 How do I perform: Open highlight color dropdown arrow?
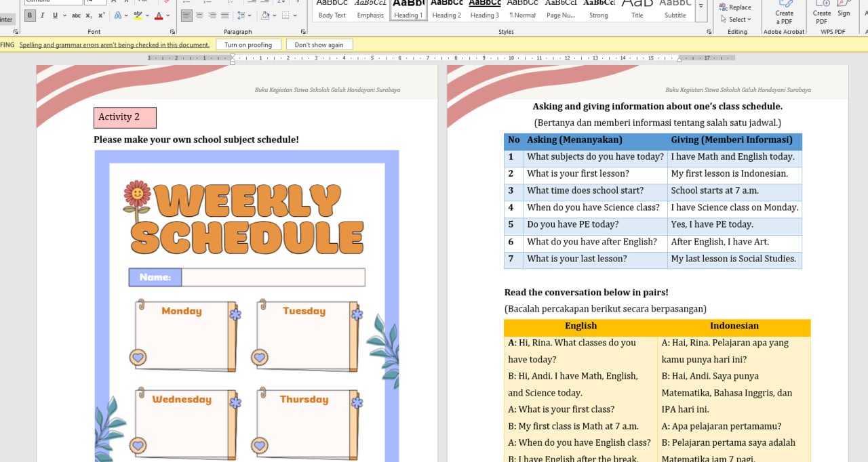pos(146,15)
